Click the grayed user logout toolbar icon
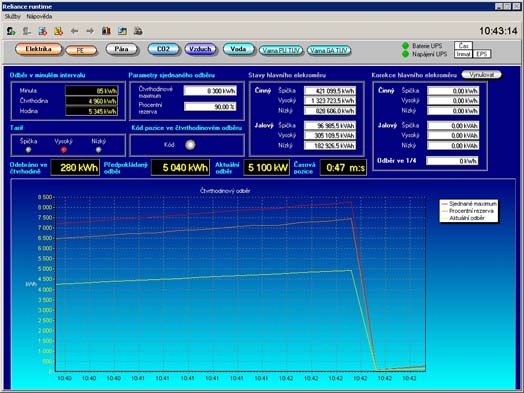Viewport: 524px width, 393px height. pyautogui.click(x=27, y=31)
